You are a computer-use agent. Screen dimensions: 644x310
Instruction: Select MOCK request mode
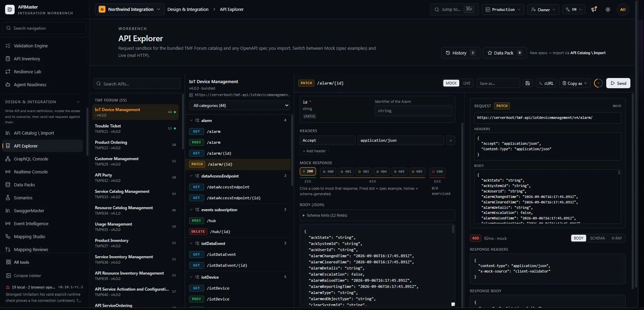(451, 83)
